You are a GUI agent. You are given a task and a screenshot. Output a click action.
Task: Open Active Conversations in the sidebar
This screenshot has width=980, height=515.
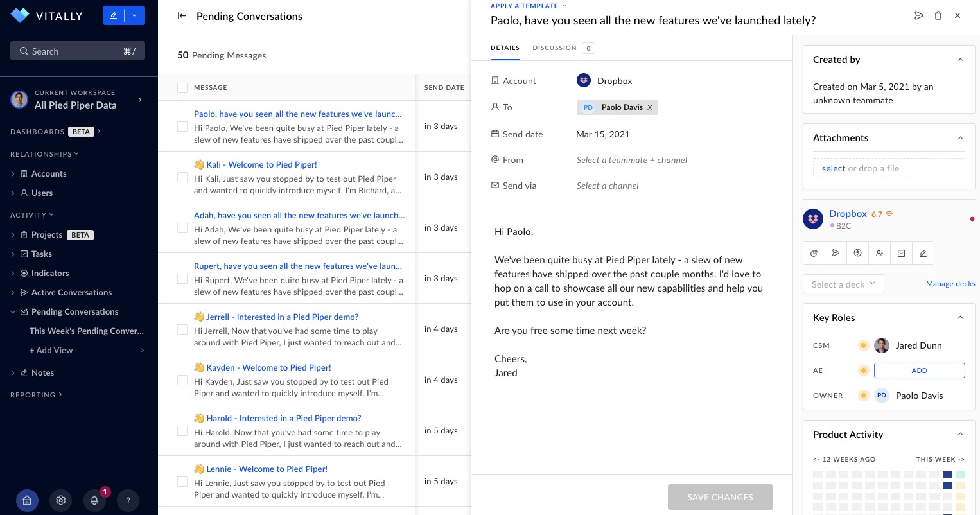point(71,293)
